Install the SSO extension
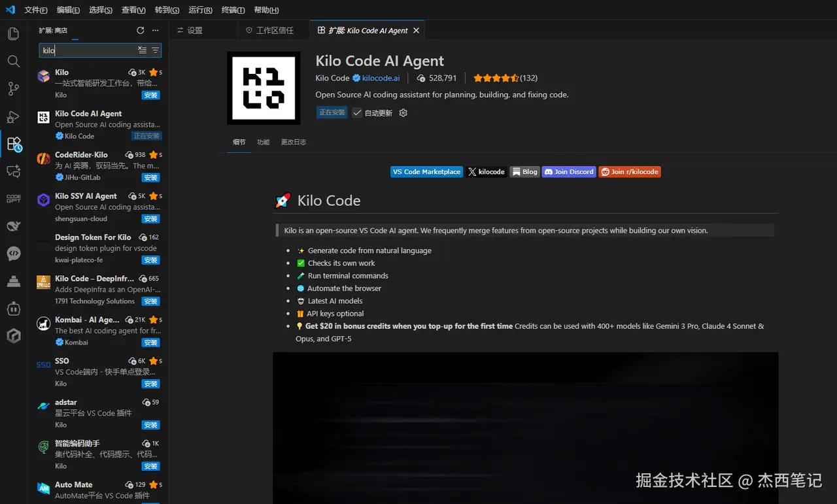837x504 pixels. pos(151,383)
